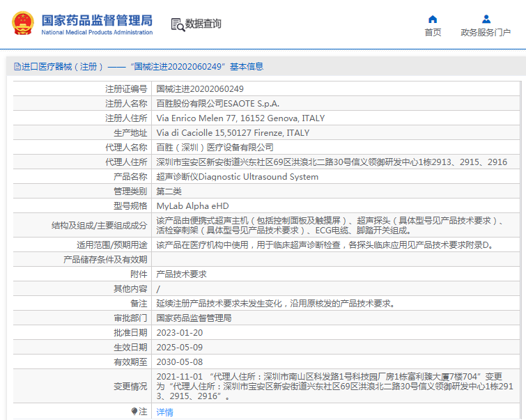Image resolution: width=526 pixels, height=420 pixels.
Task: Click the 注册证编号 label cell
Action: pyautogui.click(x=126, y=89)
